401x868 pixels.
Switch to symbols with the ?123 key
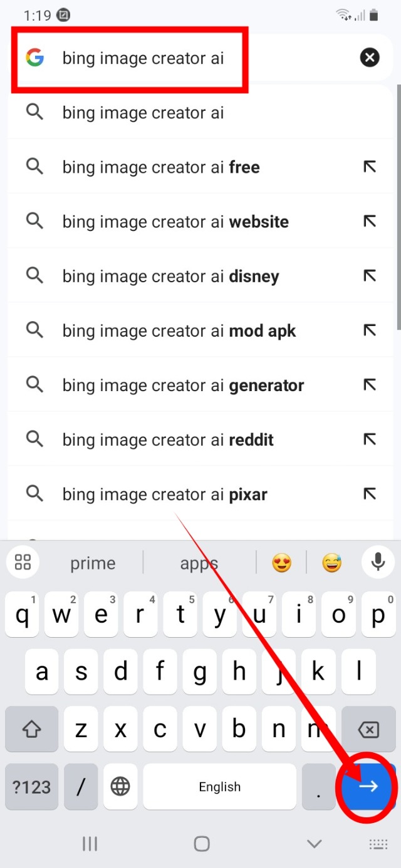(x=31, y=787)
